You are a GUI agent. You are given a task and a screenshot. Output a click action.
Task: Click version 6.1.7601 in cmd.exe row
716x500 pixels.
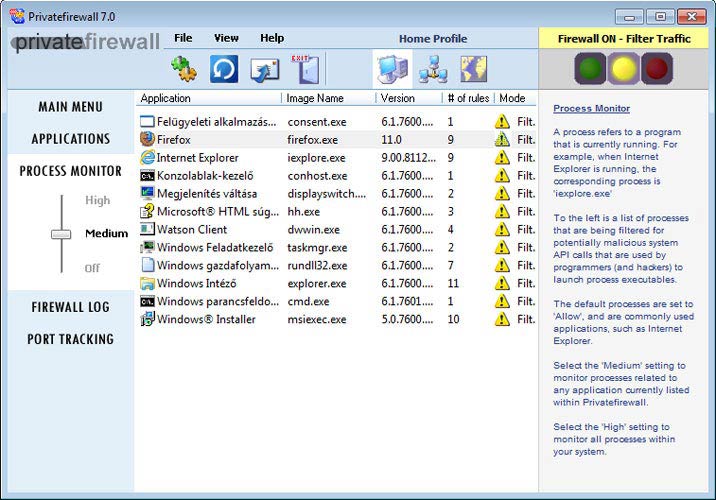(x=407, y=301)
